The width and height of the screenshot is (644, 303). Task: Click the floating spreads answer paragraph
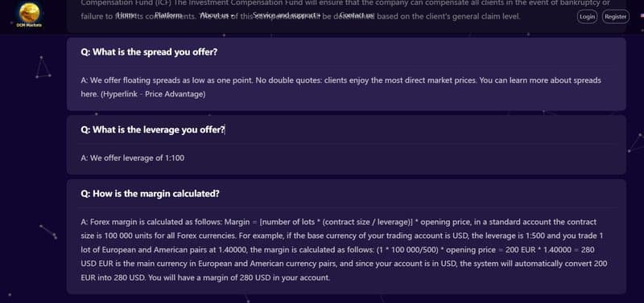341,88
